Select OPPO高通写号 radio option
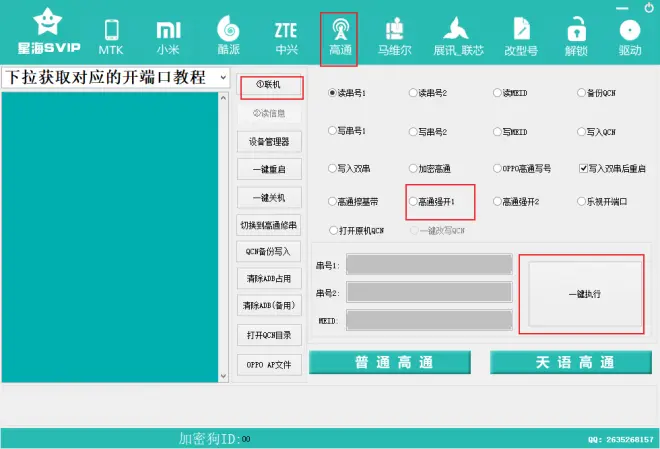 point(522,168)
